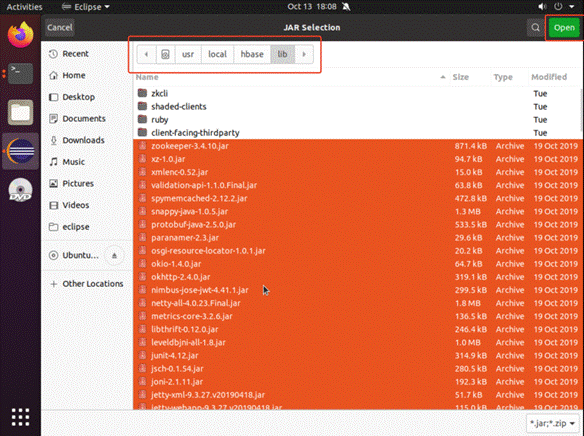The height and width of the screenshot is (436, 584).
Task: Open the system menu arrow
Action: [x=572, y=7]
